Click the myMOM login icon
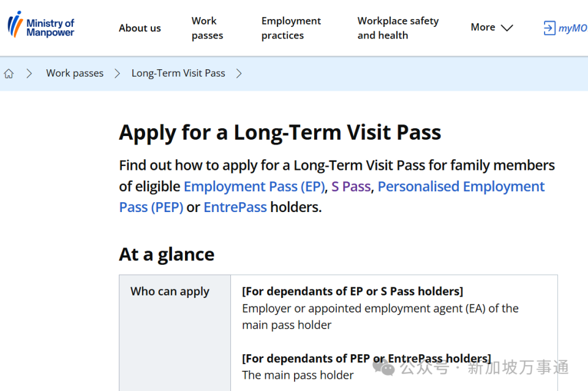The height and width of the screenshot is (391, 588). click(x=549, y=28)
